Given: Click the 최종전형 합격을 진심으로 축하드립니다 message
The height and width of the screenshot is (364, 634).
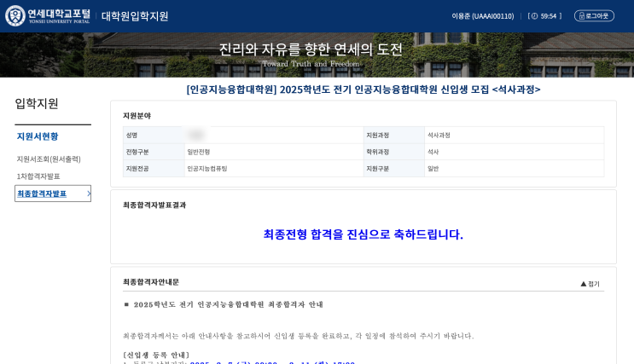Looking at the screenshot, I should (364, 234).
